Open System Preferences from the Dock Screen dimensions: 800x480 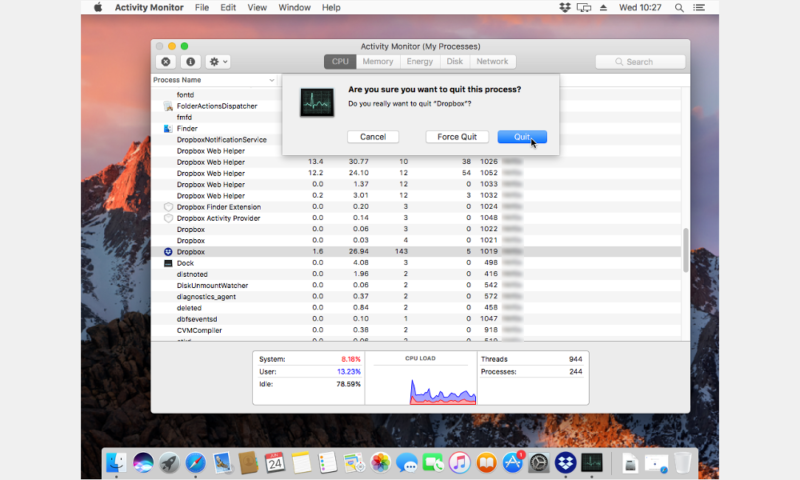click(x=539, y=463)
